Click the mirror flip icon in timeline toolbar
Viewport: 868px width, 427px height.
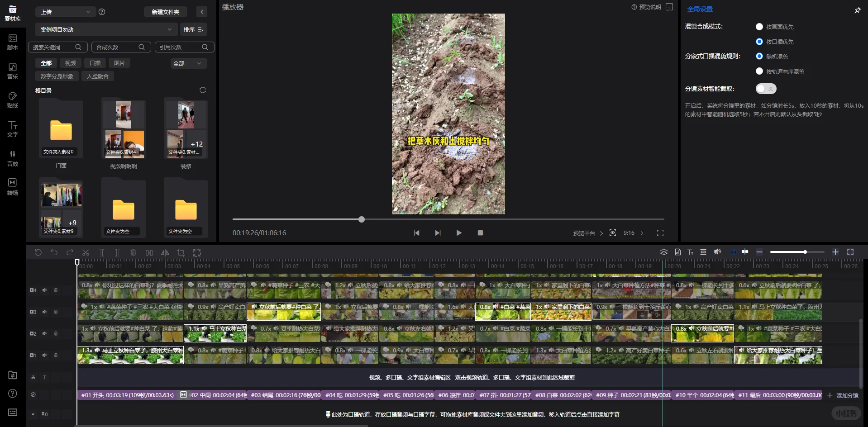(x=165, y=252)
